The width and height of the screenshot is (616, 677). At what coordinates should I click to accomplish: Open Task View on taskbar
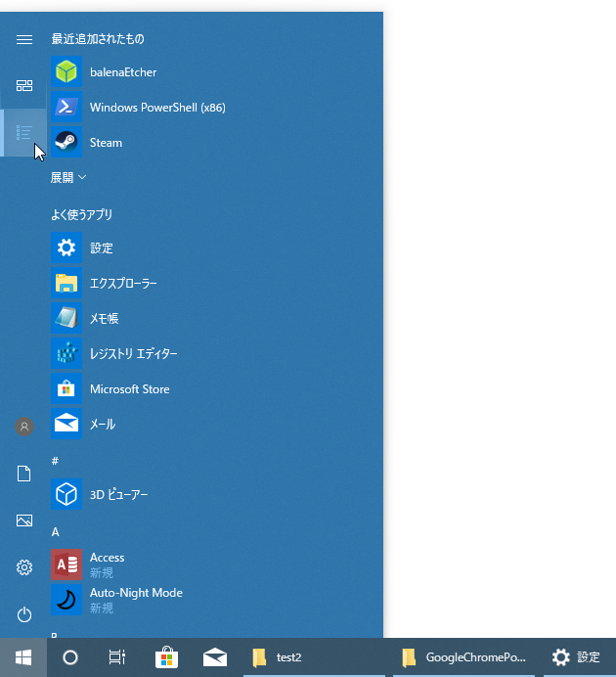(117, 657)
